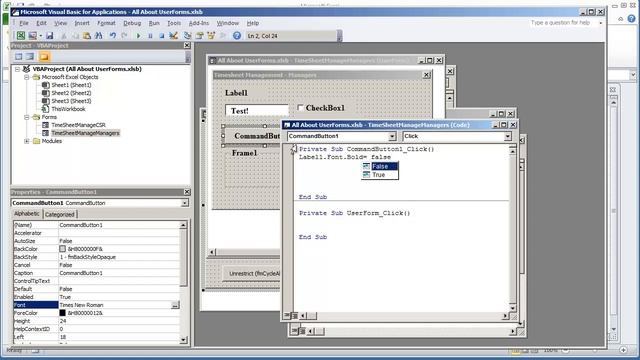Viewport: 640px width, 360px height.
Task: Select Frame1 on the userform
Action: pos(244,153)
